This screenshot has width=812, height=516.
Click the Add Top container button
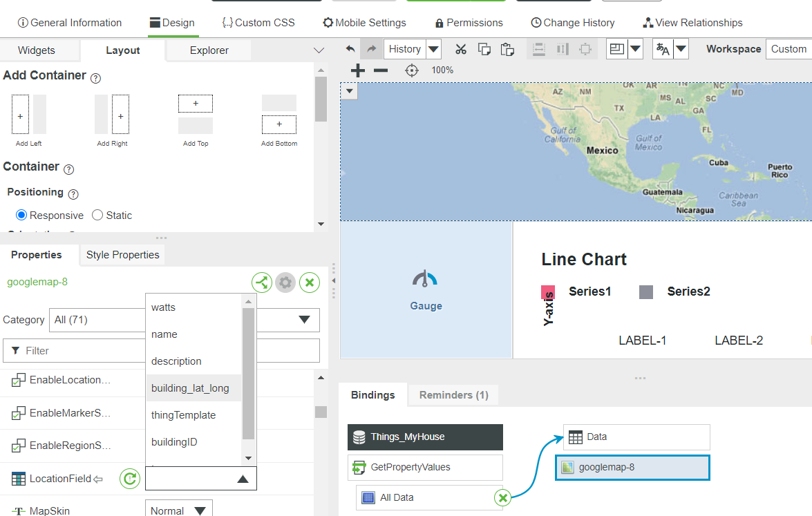pos(195,103)
